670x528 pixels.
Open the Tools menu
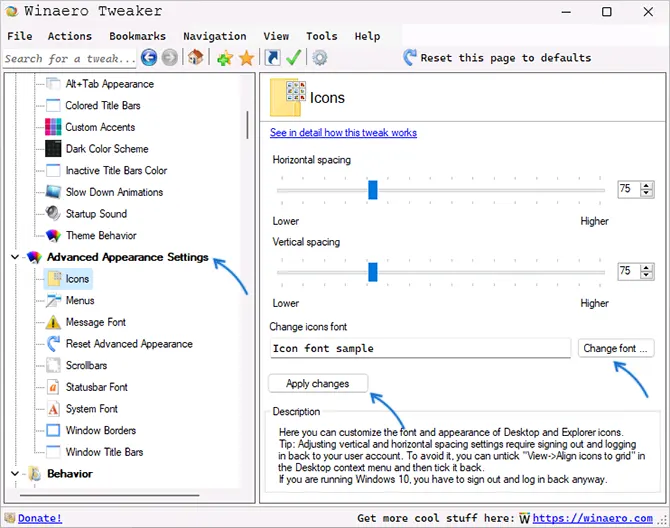(322, 36)
